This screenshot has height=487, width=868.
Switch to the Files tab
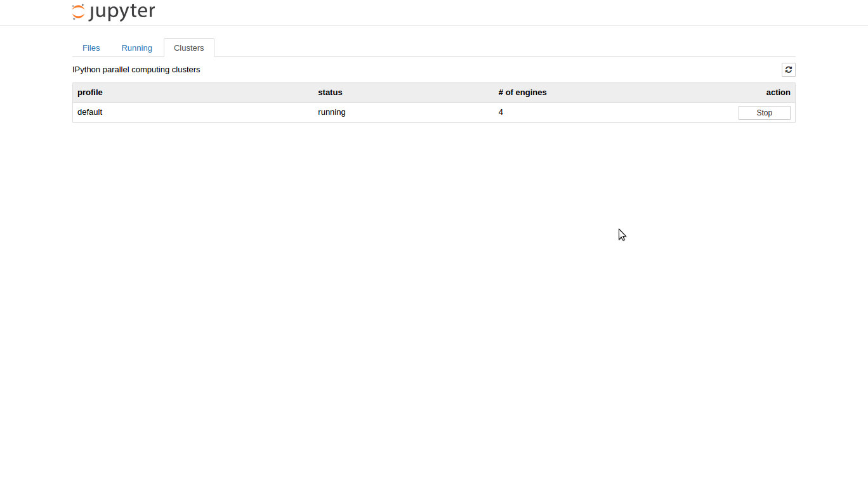[x=91, y=48]
